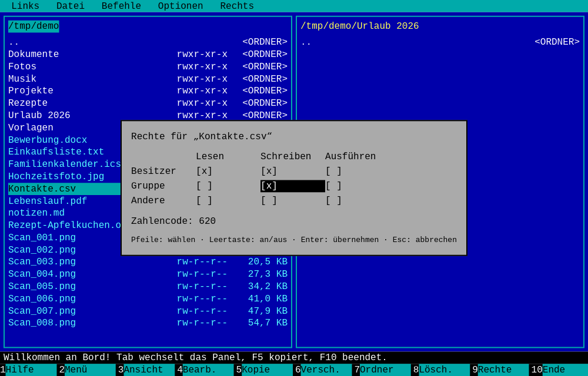Image resolution: width=588 pixels, height=376 pixels.
Task: Select the Rezepte folder row
Action: 148,103
